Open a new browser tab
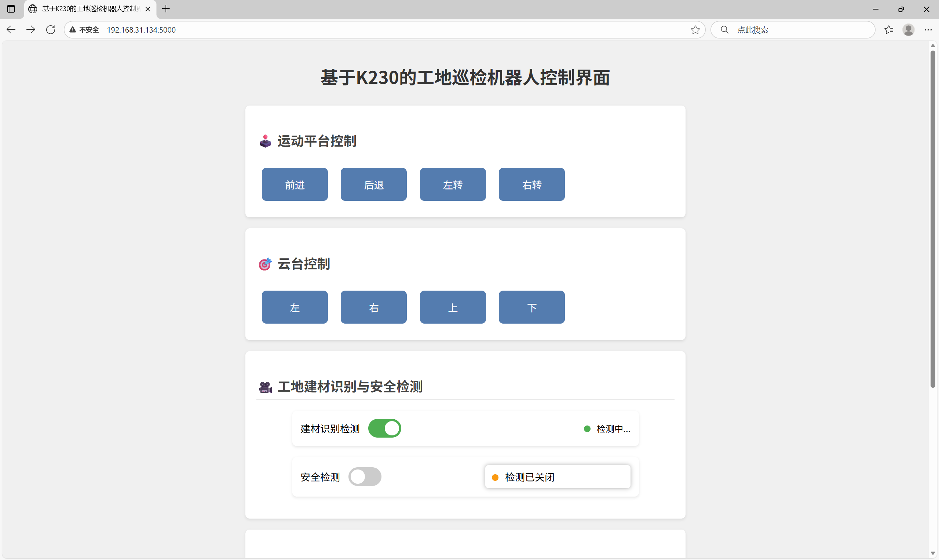 [x=166, y=9]
